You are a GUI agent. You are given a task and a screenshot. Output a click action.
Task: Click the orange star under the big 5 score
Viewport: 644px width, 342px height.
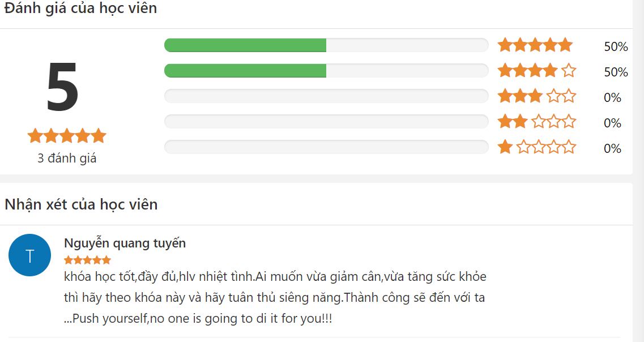(x=66, y=135)
